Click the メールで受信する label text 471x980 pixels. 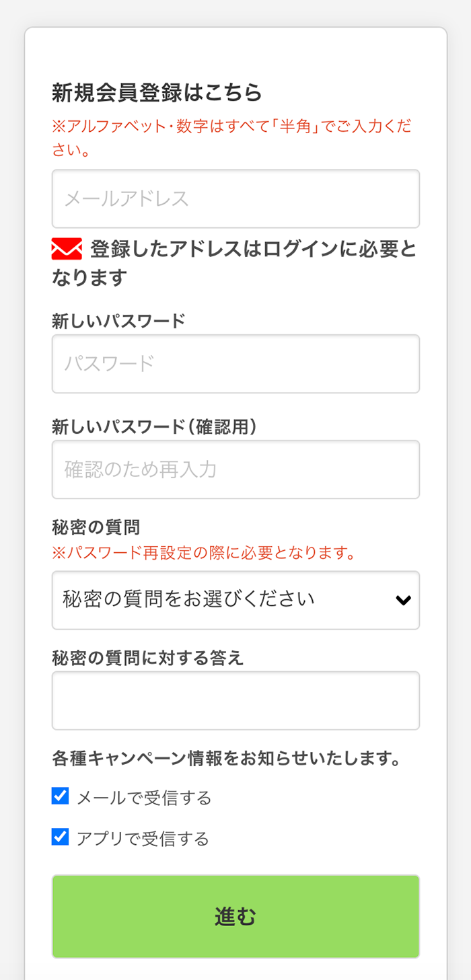pos(144,798)
